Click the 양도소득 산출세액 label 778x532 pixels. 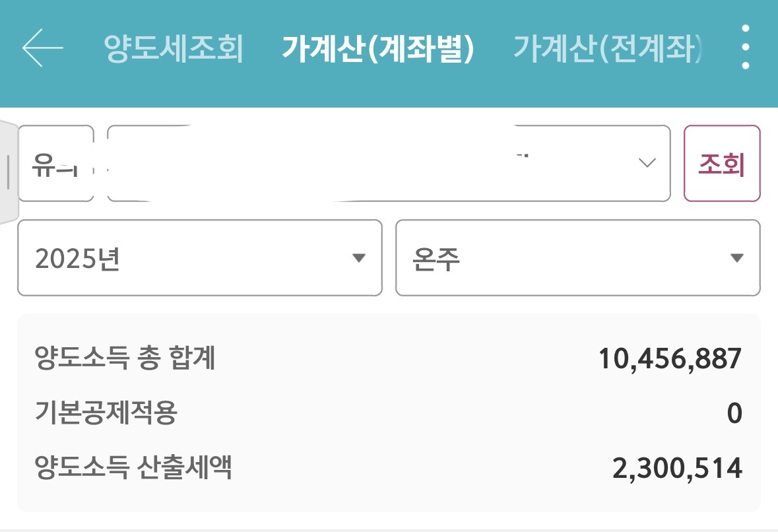point(133,469)
